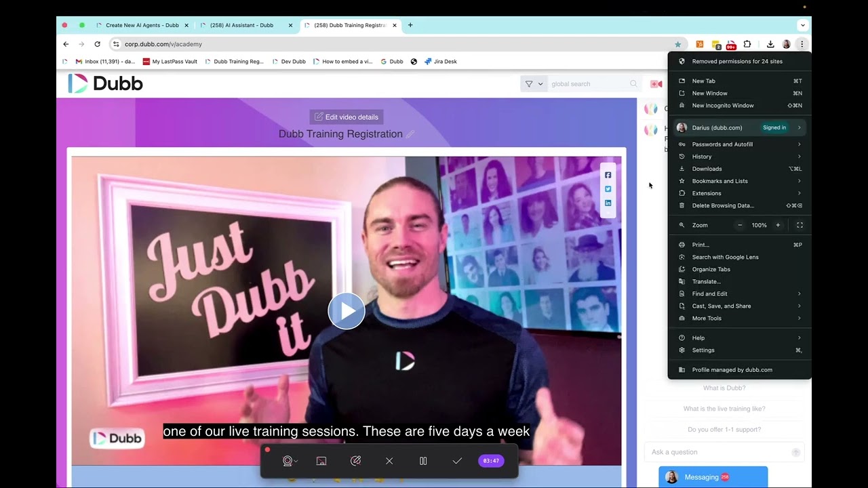
Task: Click the profile avatar in Chrome toolbar
Action: pos(786,44)
